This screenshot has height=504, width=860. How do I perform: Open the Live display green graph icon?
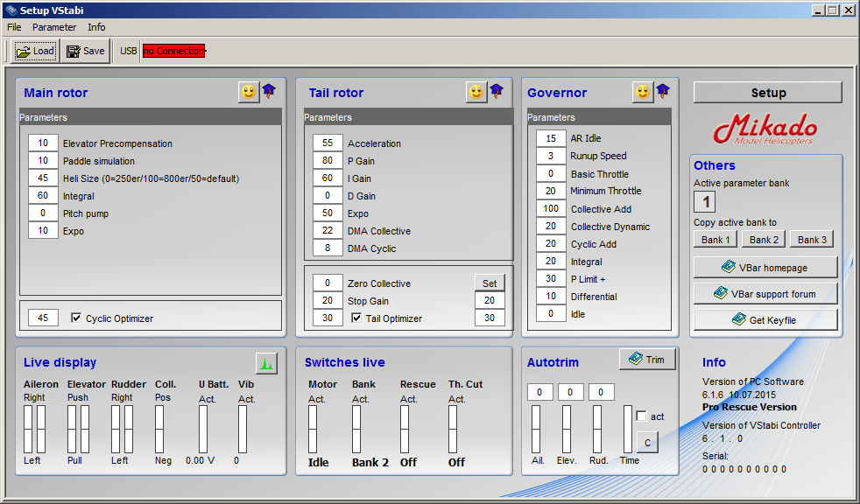(x=266, y=363)
